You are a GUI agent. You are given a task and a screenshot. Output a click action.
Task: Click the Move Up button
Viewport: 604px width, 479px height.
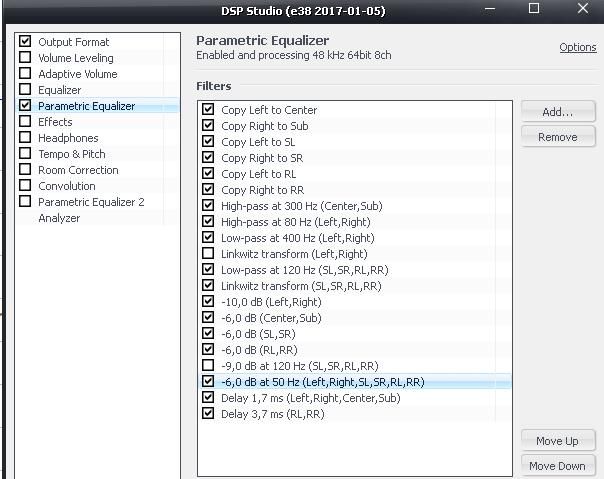pos(557,441)
